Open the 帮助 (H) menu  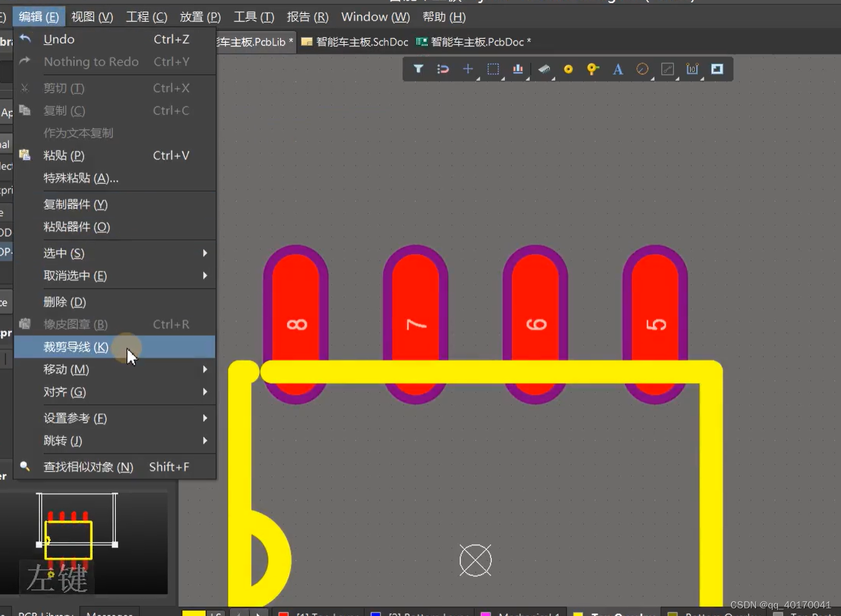click(444, 17)
